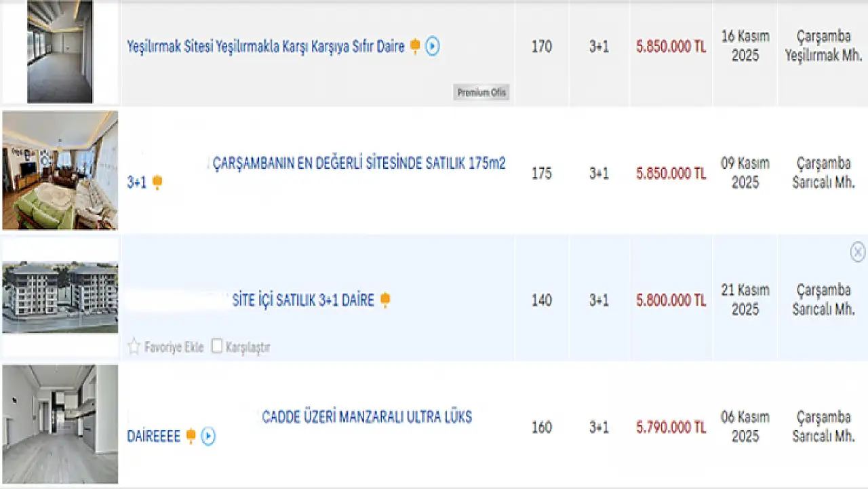Screen dimensions: 868x489
Task: Open the empty room photo thumbnail of first listing
Action: pyautogui.click(x=60, y=52)
